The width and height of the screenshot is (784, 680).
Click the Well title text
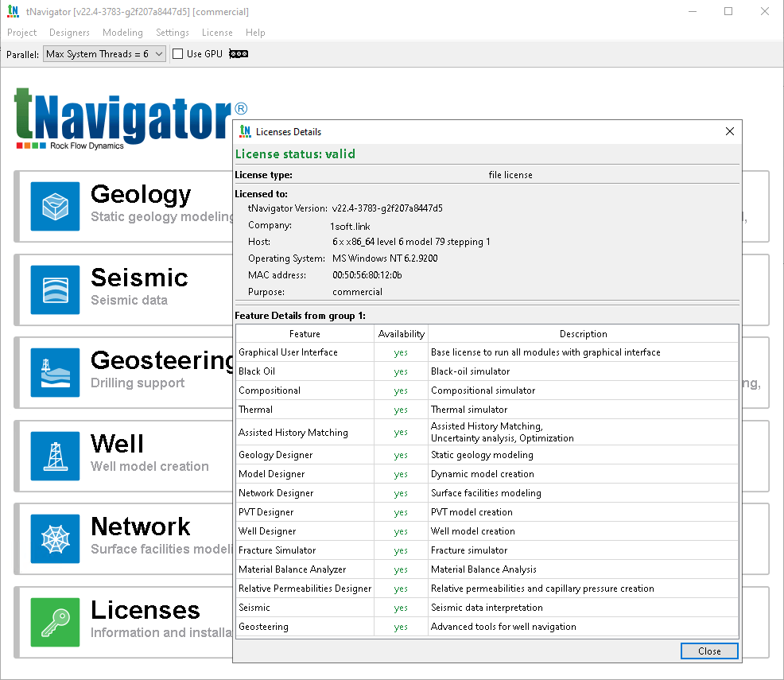pyautogui.click(x=117, y=444)
